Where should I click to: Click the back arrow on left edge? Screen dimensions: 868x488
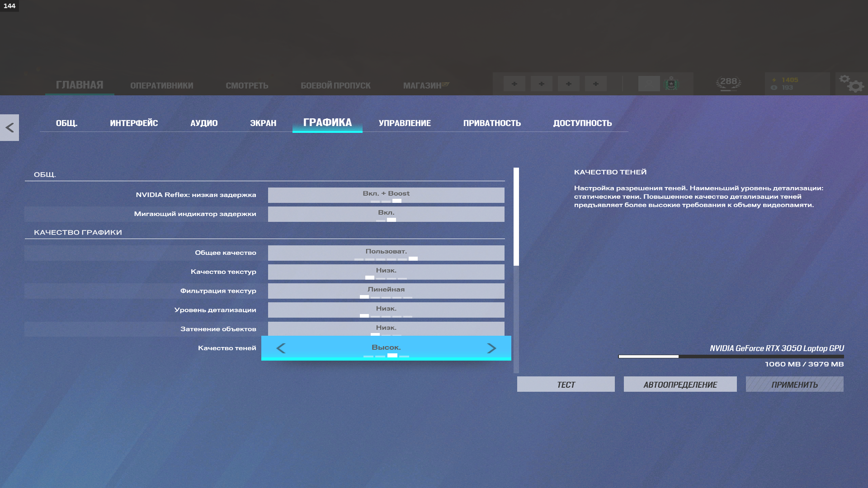pyautogui.click(x=9, y=128)
